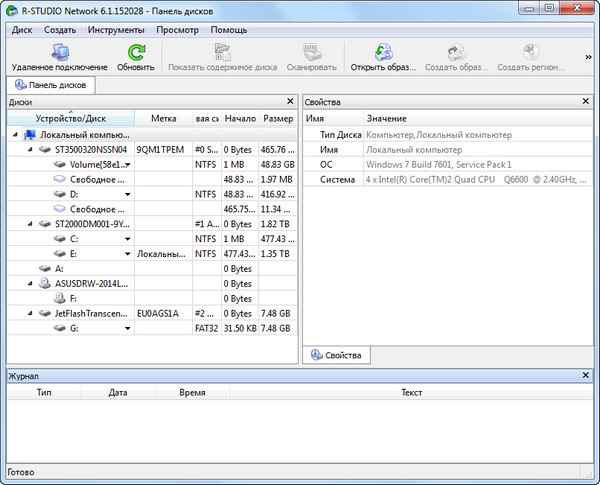Screen dimensions: 600x485
Task: Close the Журнал log panel
Action: 587,375
